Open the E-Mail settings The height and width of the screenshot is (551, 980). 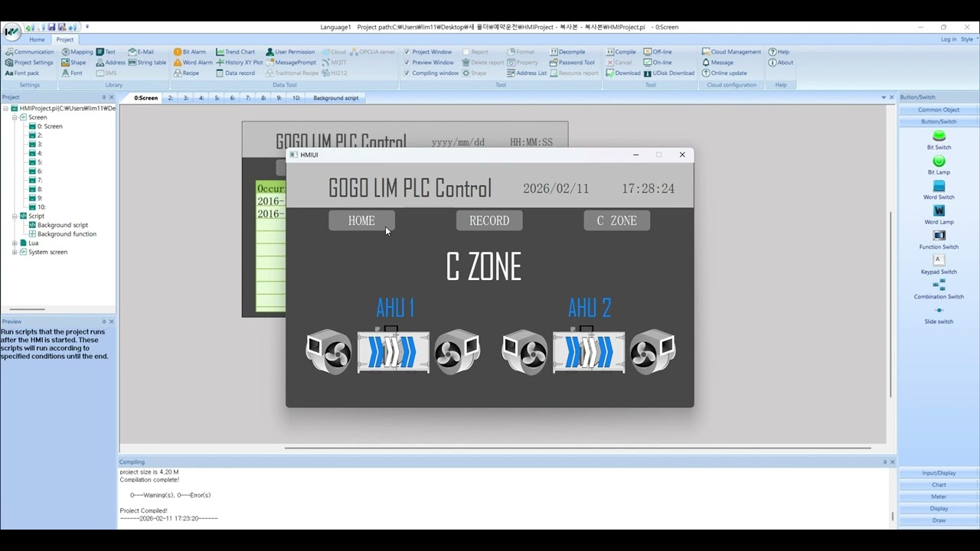tap(141, 52)
